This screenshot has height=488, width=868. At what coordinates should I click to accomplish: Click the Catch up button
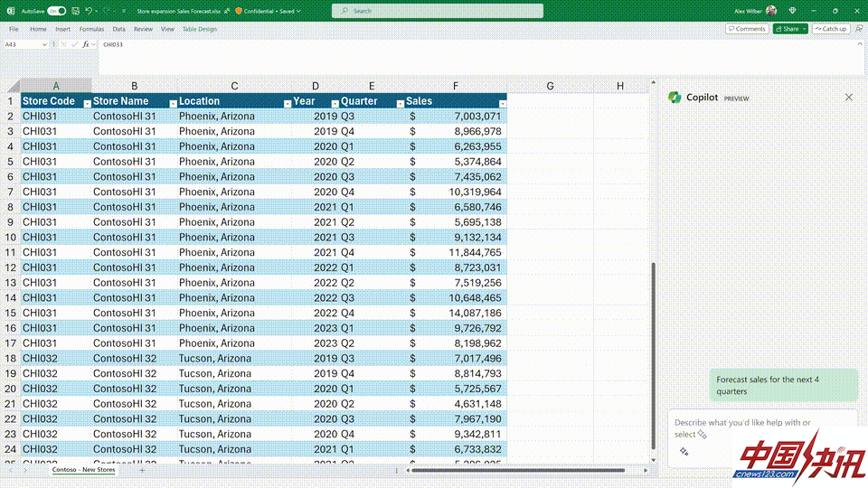[x=831, y=29]
